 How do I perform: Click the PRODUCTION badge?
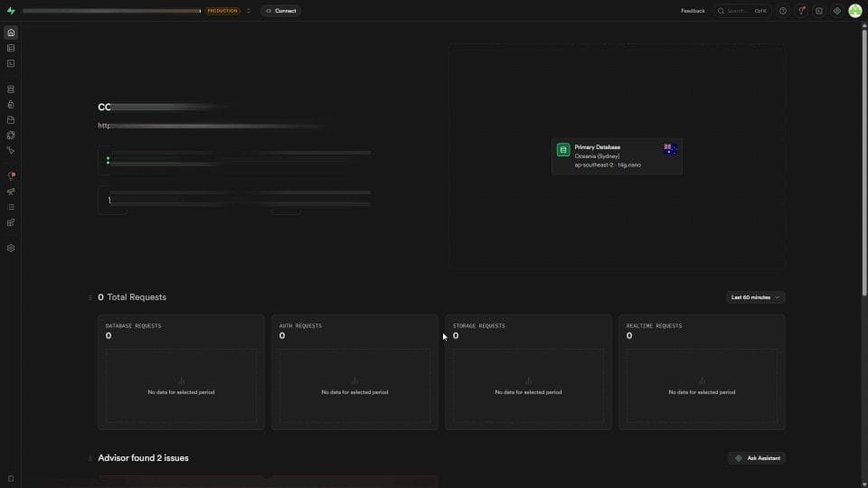coord(222,11)
